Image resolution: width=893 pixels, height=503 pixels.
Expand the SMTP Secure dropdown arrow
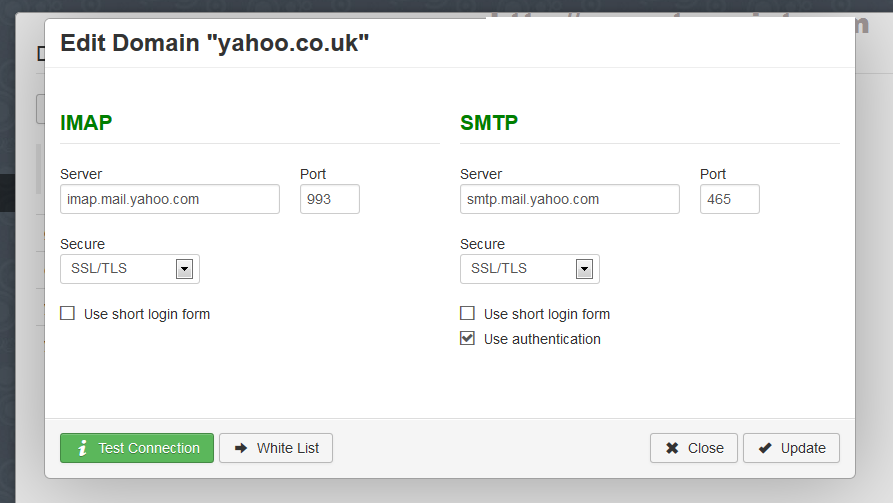click(584, 269)
